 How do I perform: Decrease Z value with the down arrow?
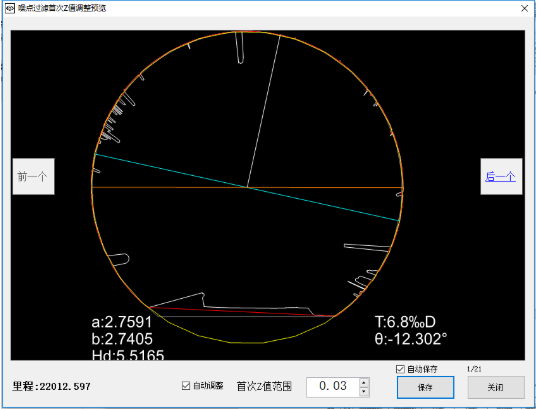coord(364,392)
